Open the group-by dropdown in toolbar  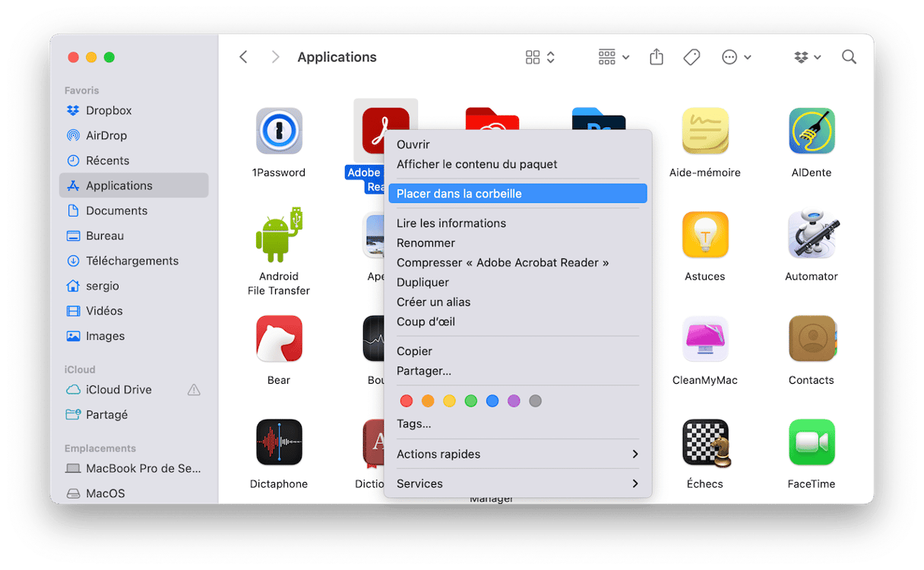(613, 57)
